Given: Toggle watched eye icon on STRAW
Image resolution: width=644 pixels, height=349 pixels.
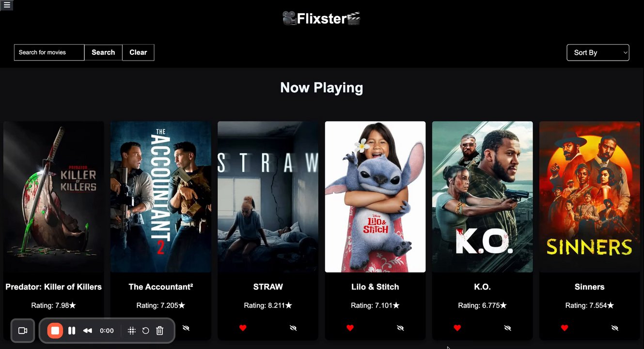Looking at the screenshot, I should click(x=293, y=328).
